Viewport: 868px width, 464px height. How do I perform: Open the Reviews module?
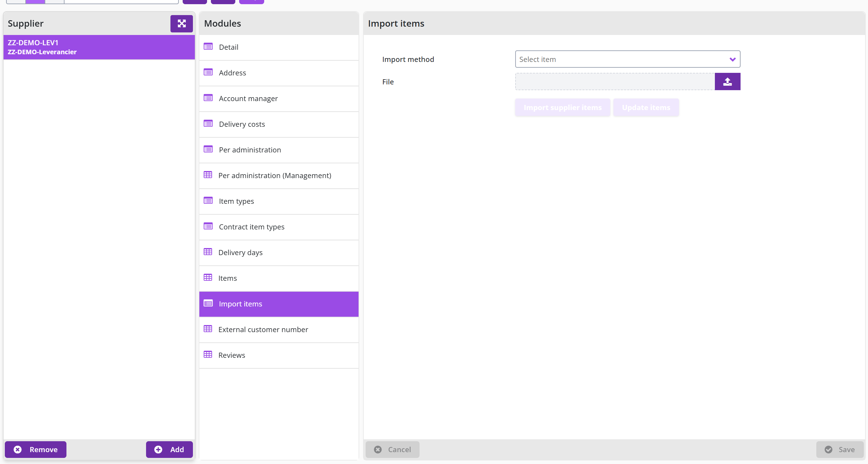[x=279, y=356]
